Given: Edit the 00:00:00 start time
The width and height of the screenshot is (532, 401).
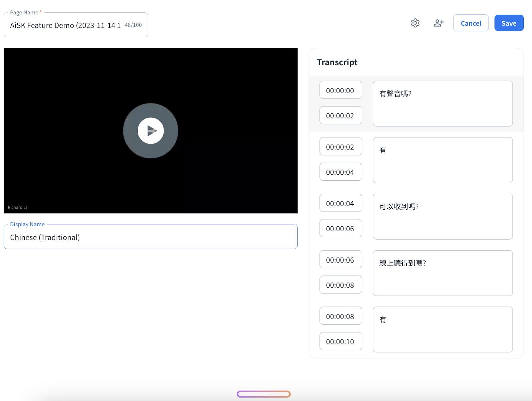Looking at the screenshot, I should coord(340,90).
